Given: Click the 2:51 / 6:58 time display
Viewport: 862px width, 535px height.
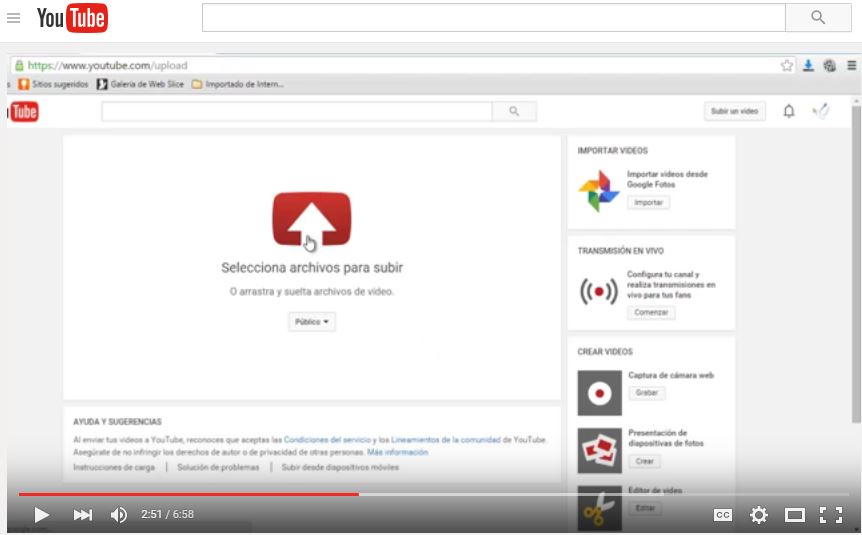Looking at the screenshot, I should pyautogui.click(x=167, y=514).
